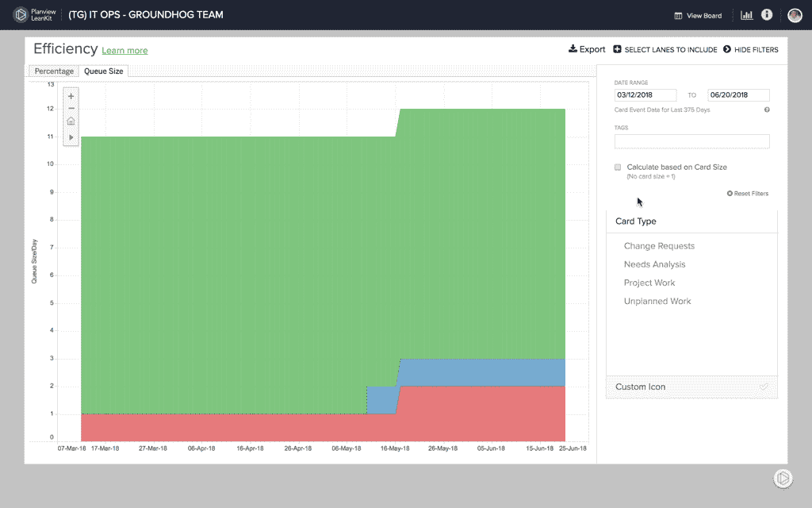The image size is (812, 508).
Task: Click the info icon in header
Action: pyautogui.click(x=767, y=14)
